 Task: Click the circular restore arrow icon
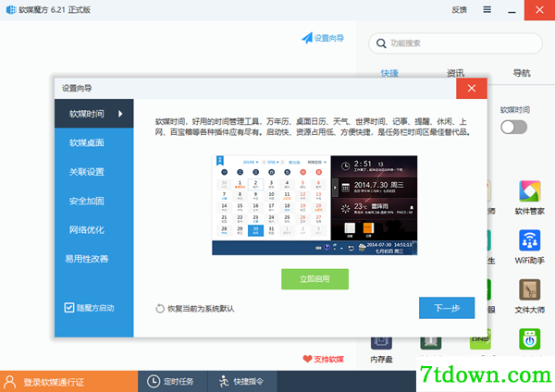[x=160, y=309]
